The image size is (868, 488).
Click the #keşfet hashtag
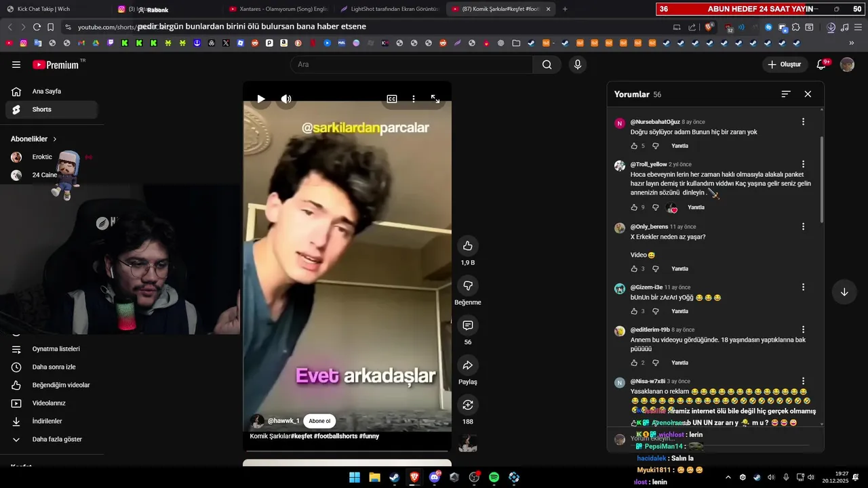(x=301, y=436)
